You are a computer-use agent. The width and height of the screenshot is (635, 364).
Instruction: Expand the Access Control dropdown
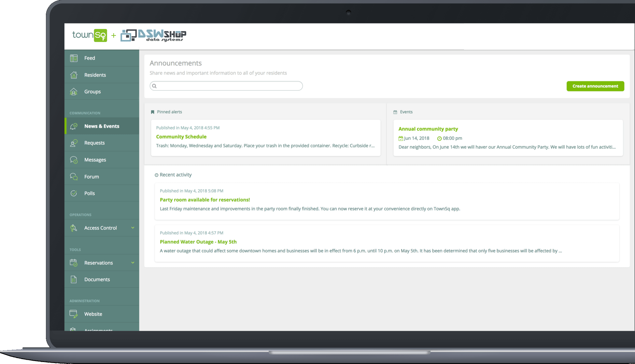[133, 227]
